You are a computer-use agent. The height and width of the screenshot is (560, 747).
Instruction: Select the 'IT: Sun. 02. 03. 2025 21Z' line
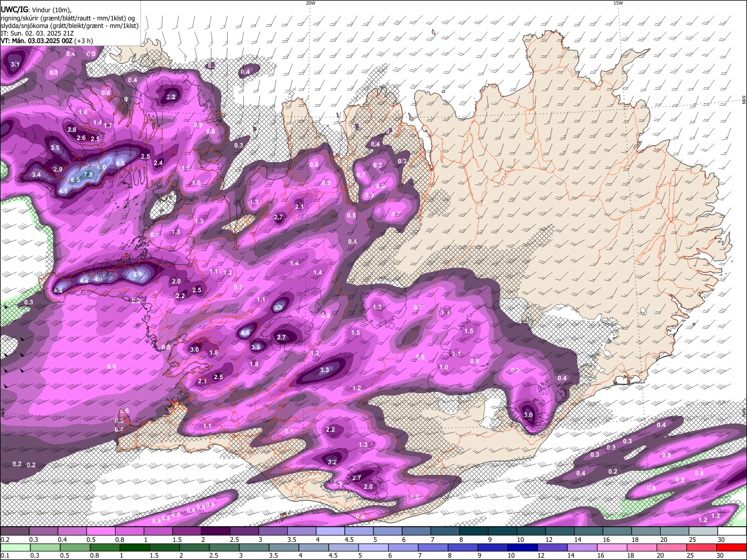pos(37,33)
